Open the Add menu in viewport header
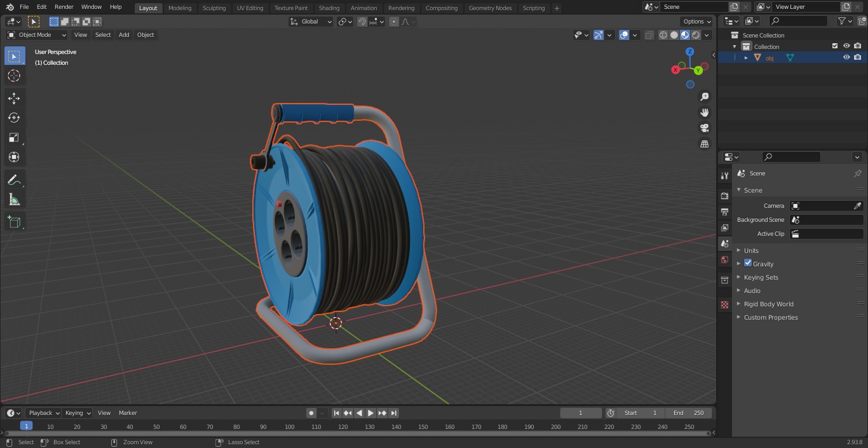Screen dimensions: 868x448 coord(124,35)
